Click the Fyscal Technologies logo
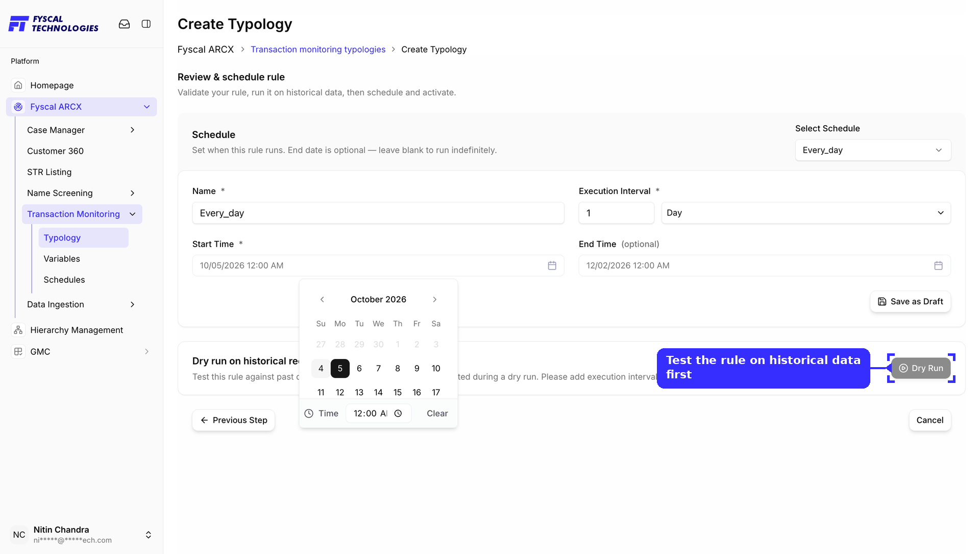 (54, 23)
